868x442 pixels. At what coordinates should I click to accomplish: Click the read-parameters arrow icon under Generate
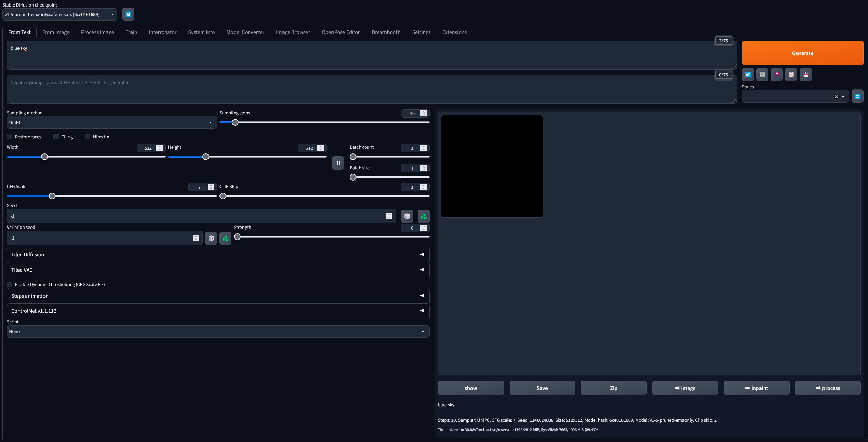point(748,75)
